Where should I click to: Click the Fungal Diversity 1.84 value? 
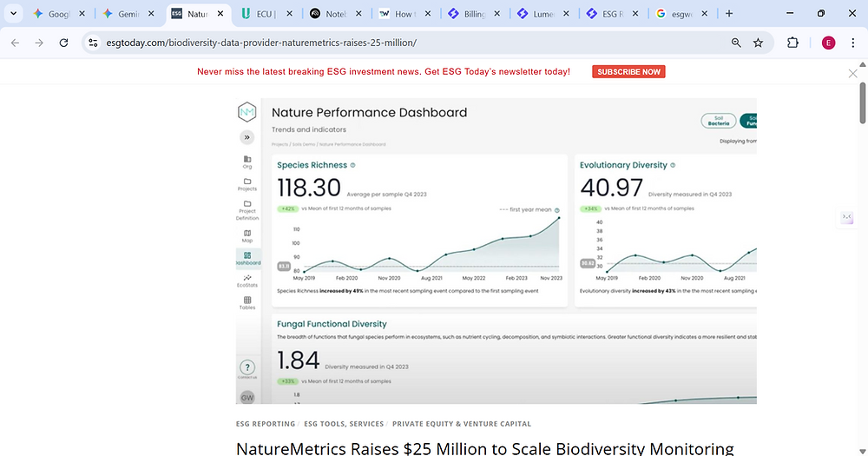[299, 360]
